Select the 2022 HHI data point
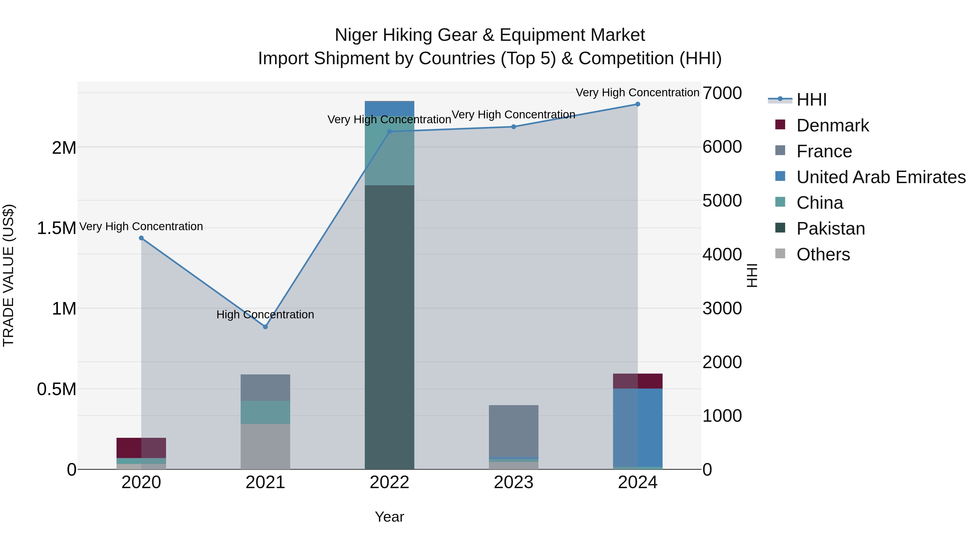 (389, 132)
